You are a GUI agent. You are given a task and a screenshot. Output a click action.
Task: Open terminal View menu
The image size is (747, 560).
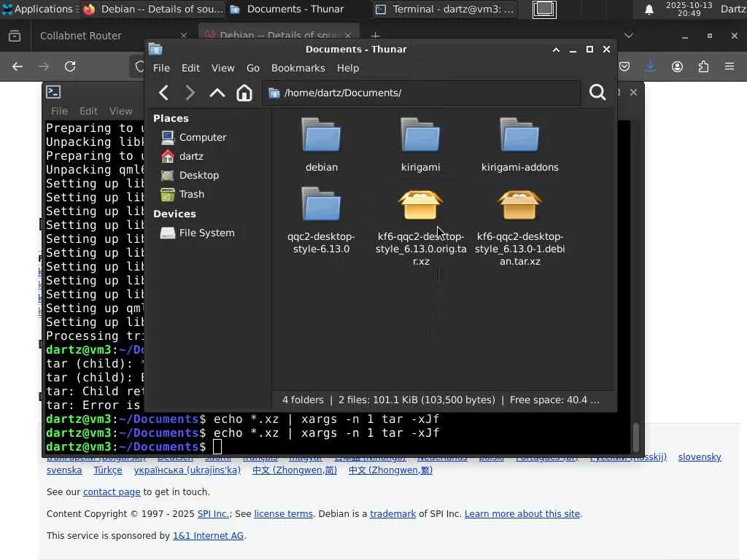click(120, 111)
